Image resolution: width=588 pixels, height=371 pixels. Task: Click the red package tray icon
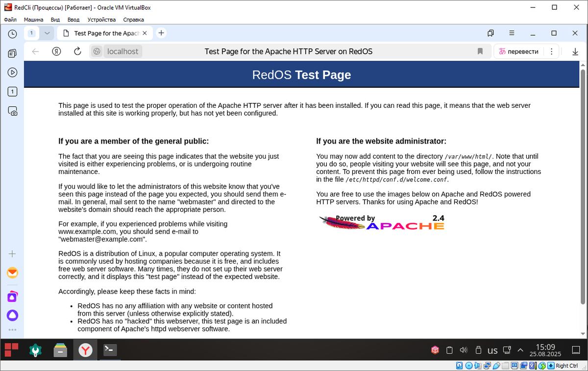tap(435, 350)
